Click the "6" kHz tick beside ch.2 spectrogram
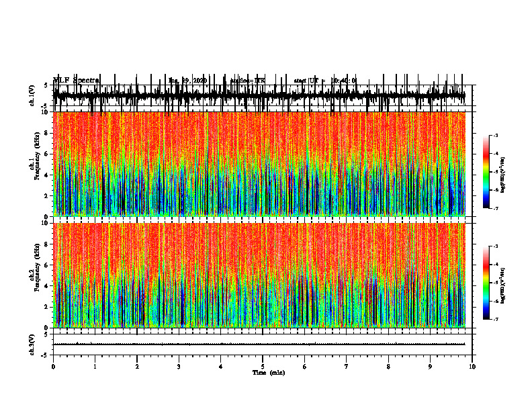 coord(47,265)
